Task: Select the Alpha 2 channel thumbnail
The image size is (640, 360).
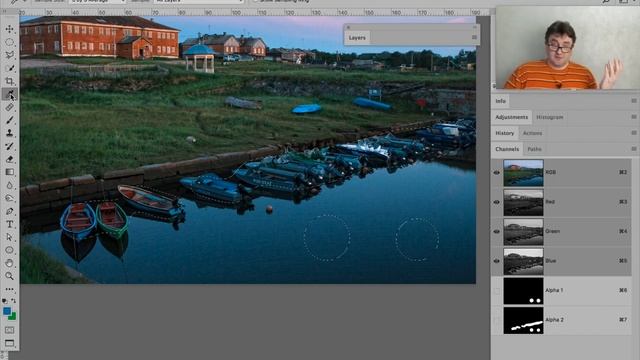Action: [x=523, y=320]
